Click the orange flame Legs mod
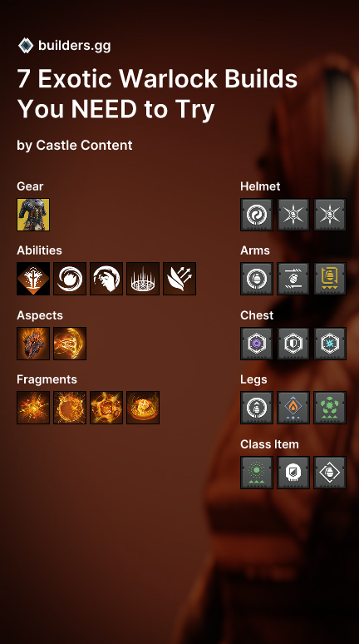The width and height of the screenshot is (359, 644). (x=293, y=408)
